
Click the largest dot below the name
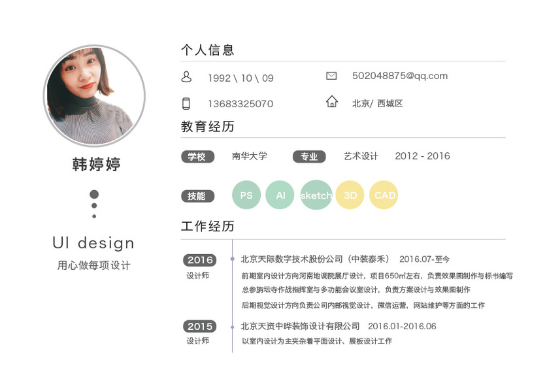pos(94,194)
